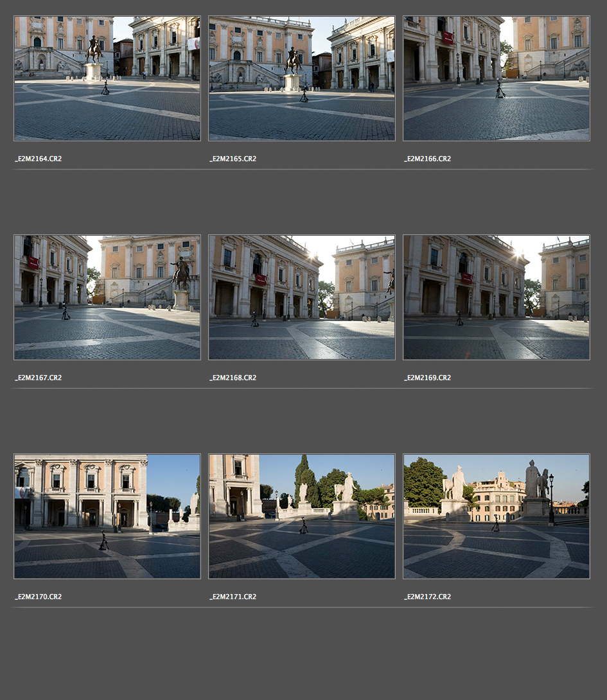Click the _E2M2172.CR2 filename label
Image resolution: width=607 pixels, height=700 pixels.
coord(428,597)
